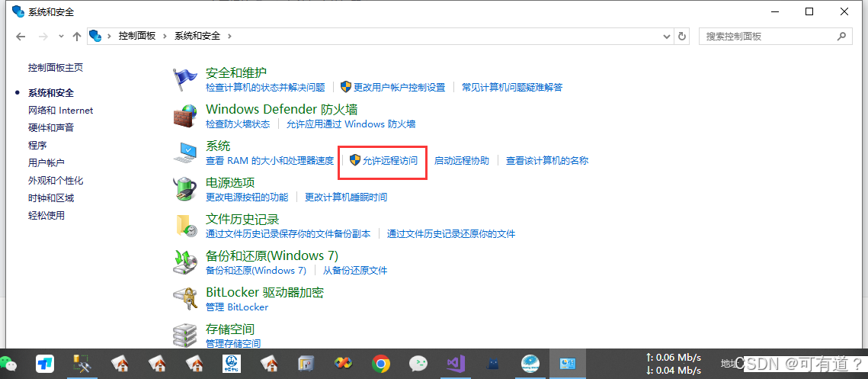Select the Control Panel taskbar window icon
868x379 pixels.
click(568, 364)
